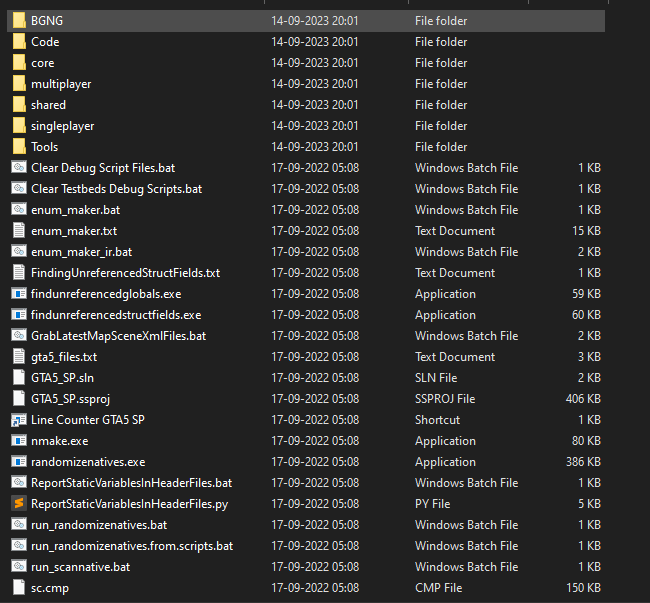This screenshot has height=603, width=650.
Task: Select file name sc.cmp
Action: point(50,588)
